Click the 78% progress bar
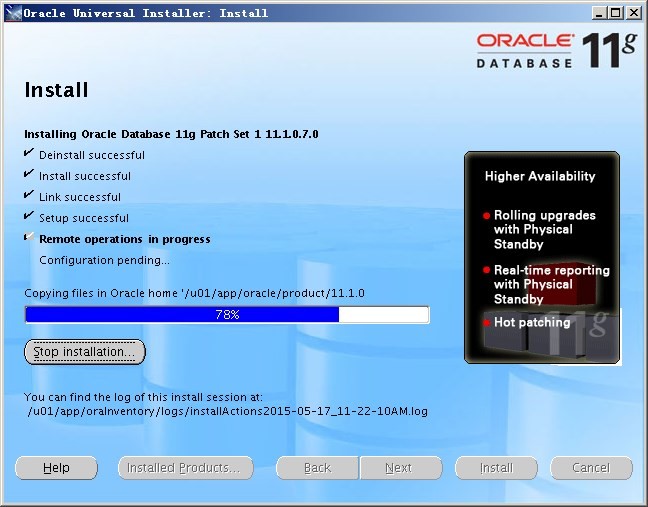This screenshot has height=507, width=648. click(x=227, y=314)
